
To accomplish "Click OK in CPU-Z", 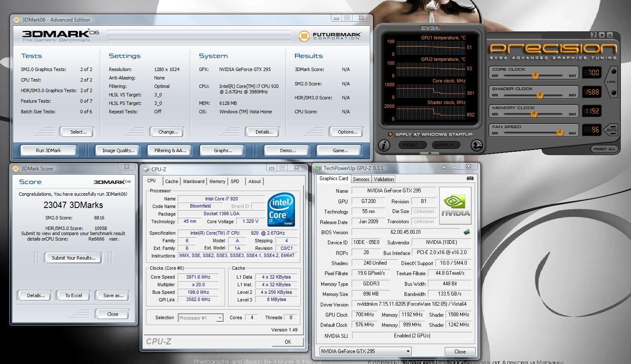I will (x=288, y=342).
